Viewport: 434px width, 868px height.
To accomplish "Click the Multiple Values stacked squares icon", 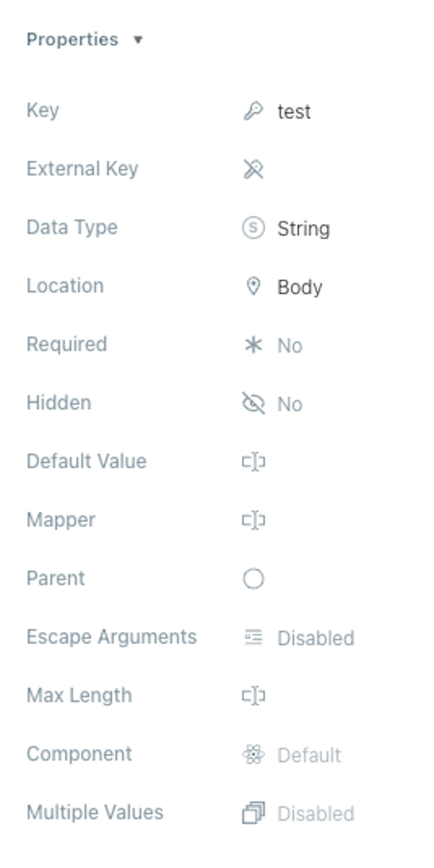I will pos(253,813).
